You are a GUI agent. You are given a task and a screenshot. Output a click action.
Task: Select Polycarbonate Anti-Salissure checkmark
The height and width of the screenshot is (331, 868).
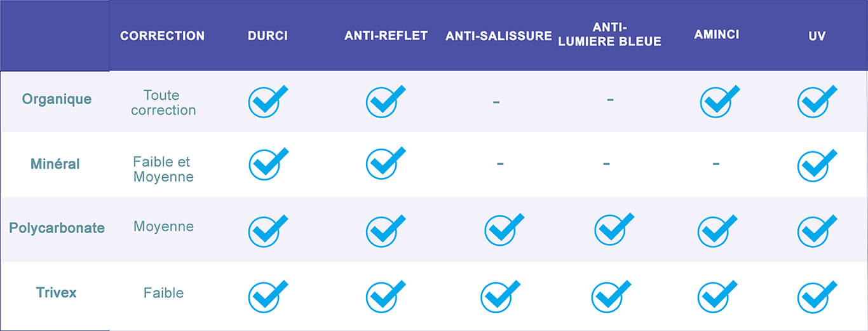pyautogui.click(x=504, y=230)
